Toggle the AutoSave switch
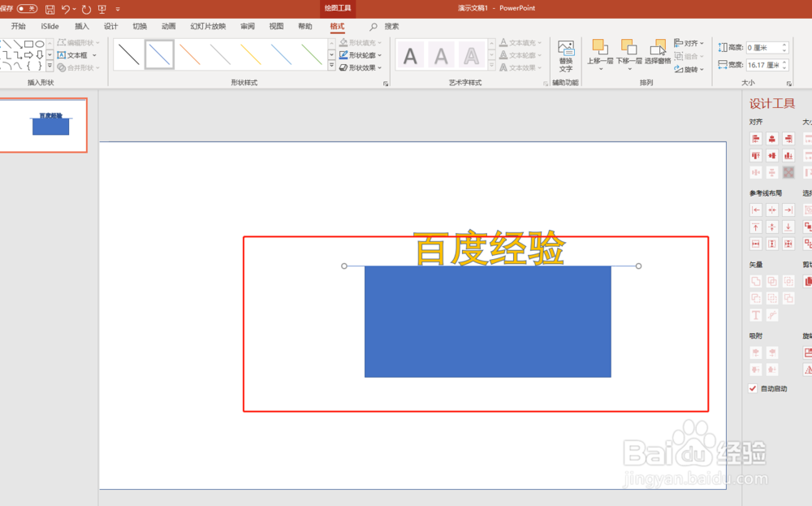Viewport: 812px width, 506px height. coord(27,8)
